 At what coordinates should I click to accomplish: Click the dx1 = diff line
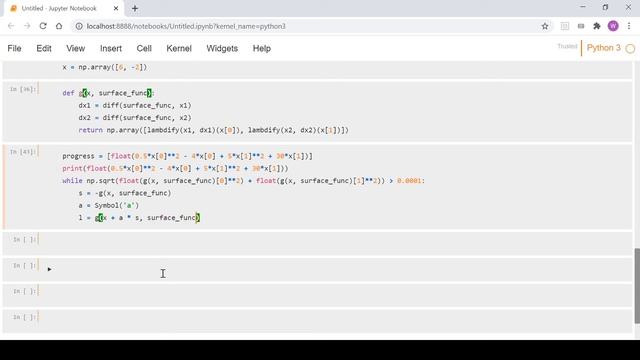coord(135,105)
